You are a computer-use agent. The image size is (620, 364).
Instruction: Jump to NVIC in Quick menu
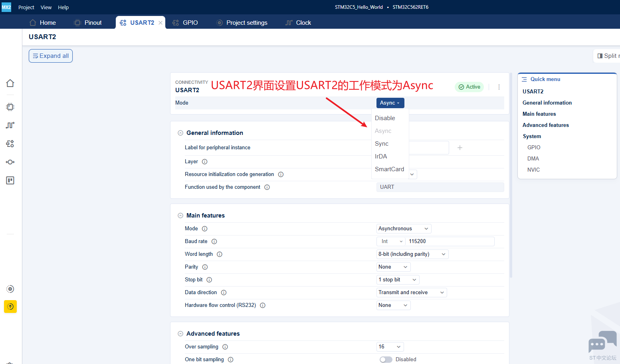(533, 170)
